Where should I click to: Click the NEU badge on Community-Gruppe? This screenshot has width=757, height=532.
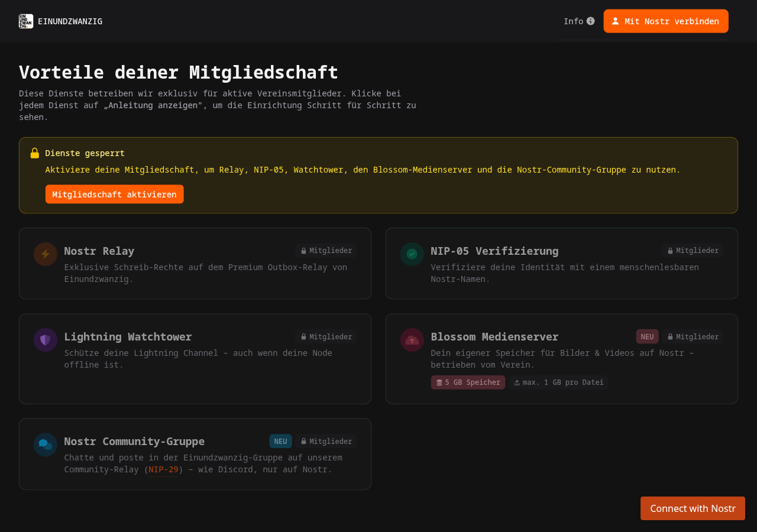pyautogui.click(x=281, y=441)
